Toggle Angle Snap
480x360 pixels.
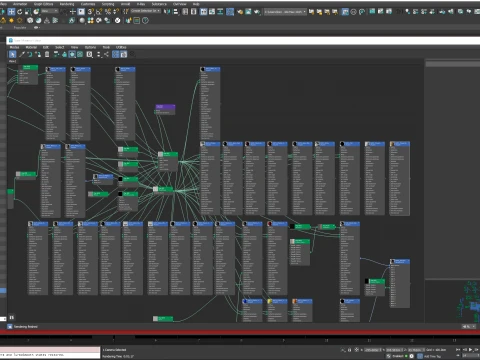(x=99, y=12)
